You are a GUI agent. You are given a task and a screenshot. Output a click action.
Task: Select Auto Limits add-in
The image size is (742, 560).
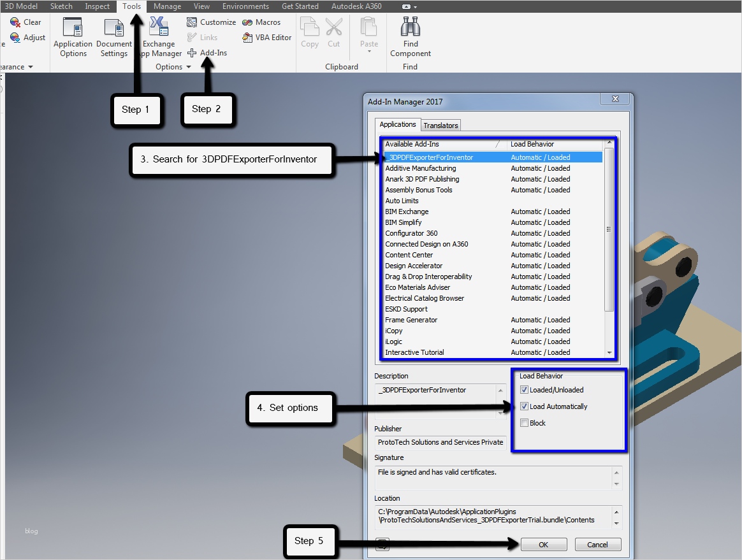click(493, 201)
